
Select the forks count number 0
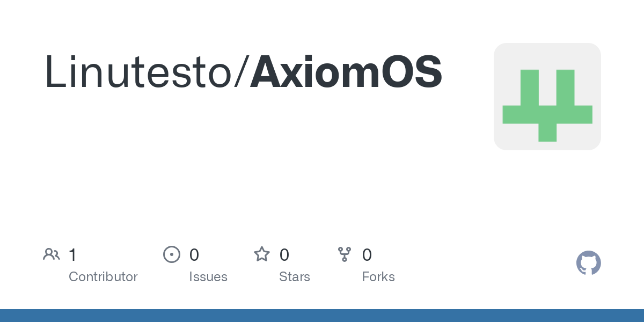367,255
